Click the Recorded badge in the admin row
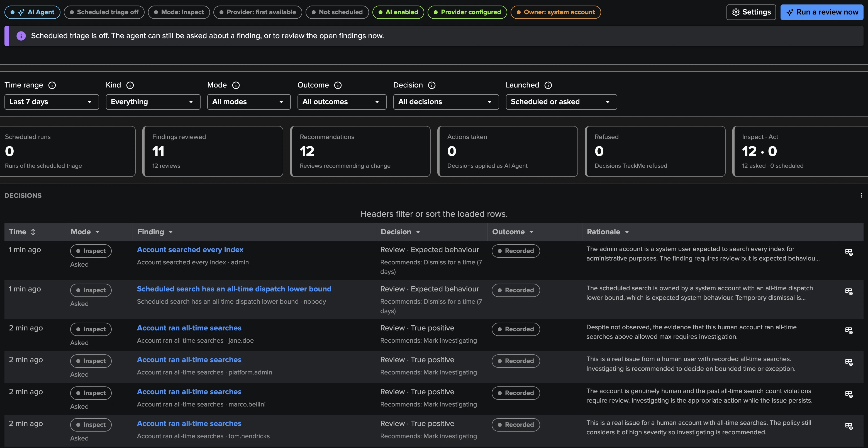This screenshot has width=868, height=448. click(x=516, y=251)
